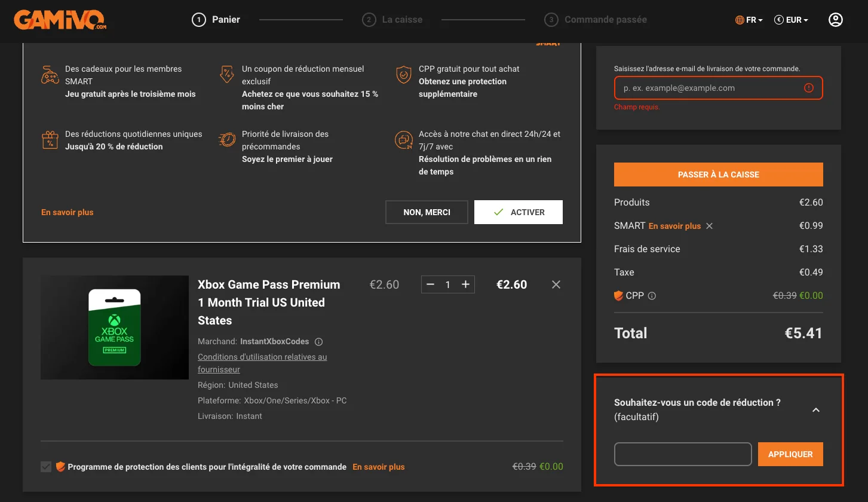Open En savoir plus next to SMART summary
868x502 pixels.
point(674,226)
